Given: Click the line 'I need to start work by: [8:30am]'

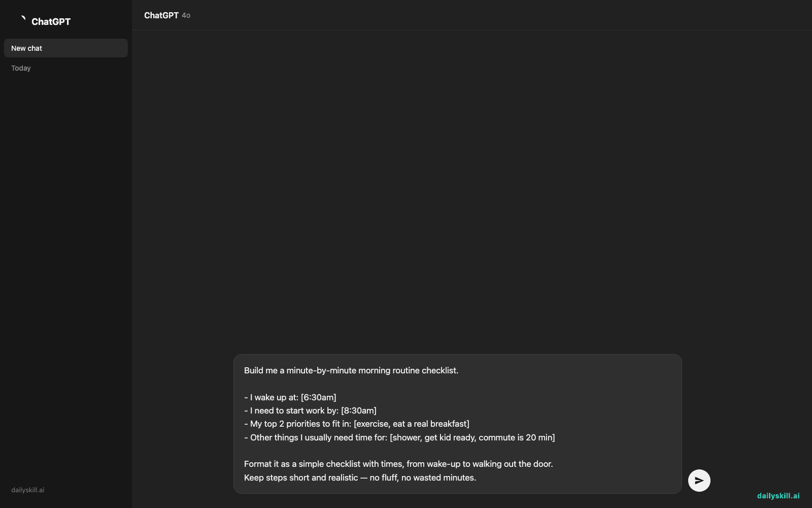Looking at the screenshot, I should (310, 410).
